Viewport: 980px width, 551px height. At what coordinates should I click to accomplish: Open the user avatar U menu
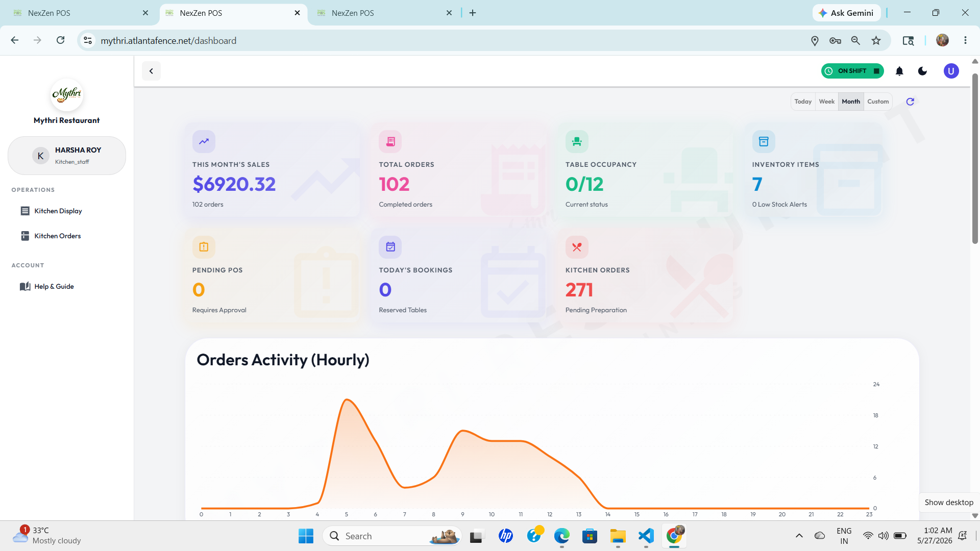point(951,71)
